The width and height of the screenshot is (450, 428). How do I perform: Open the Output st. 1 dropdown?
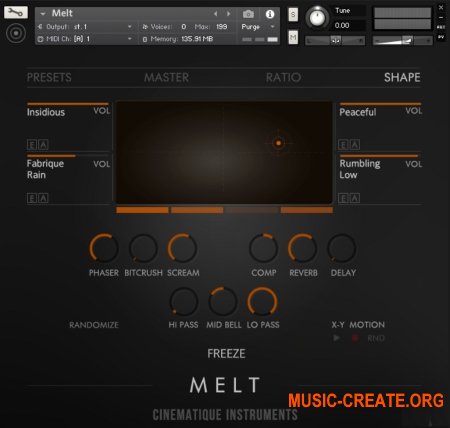coord(85,27)
